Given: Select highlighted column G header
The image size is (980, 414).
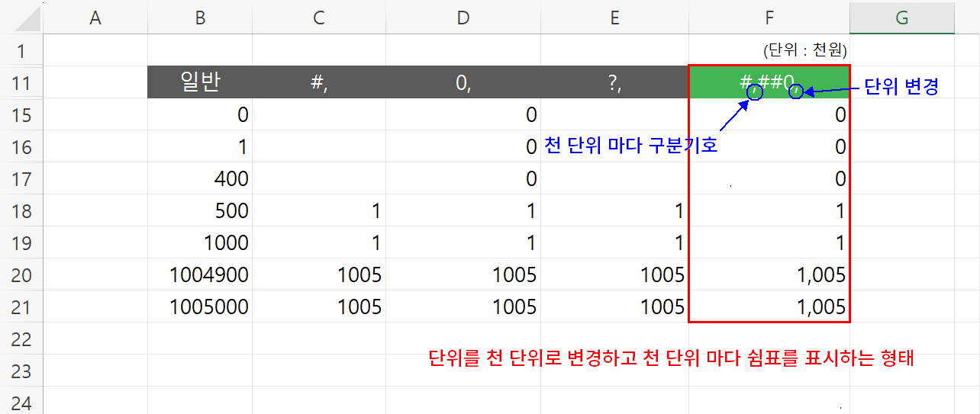Looking at the screenshot, I should (x=902, y=18).
